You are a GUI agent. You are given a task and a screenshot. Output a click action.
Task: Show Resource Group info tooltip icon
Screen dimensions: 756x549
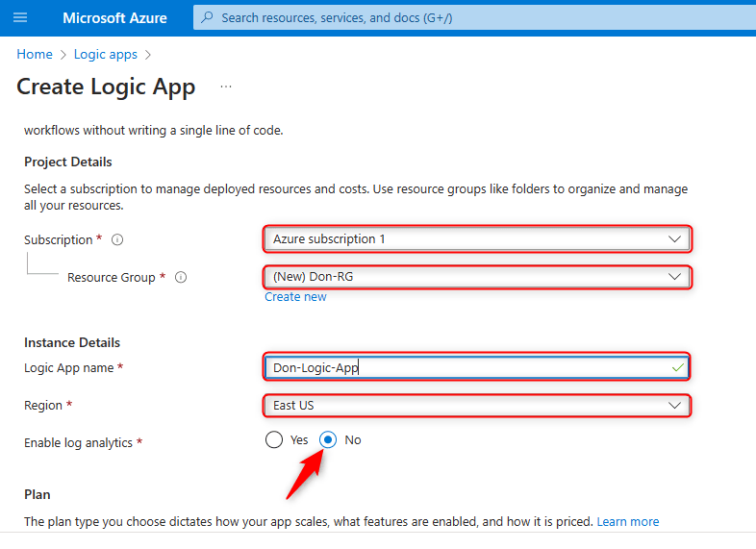pyautogui.click(x=181, y=277)
